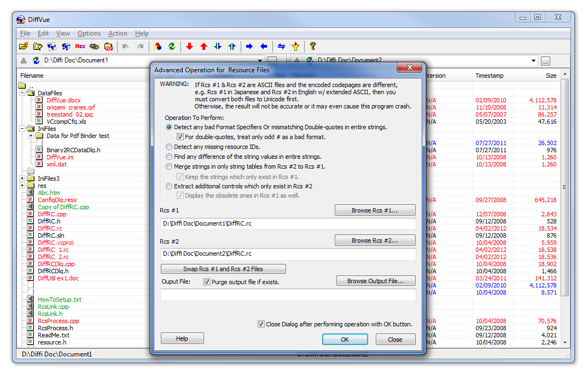
Task: Click the empty output file field
Action: [288, 295]
